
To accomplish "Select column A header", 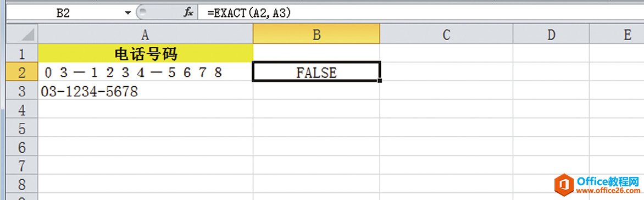I will coord(146,35).
